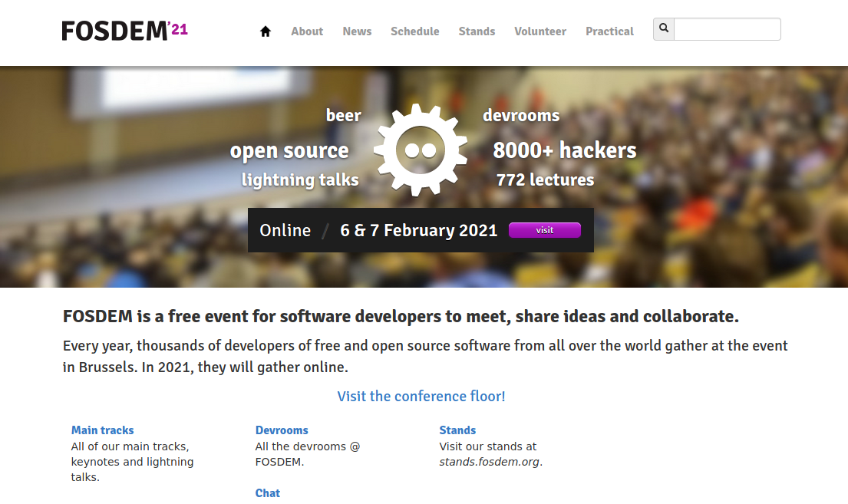Follow the Visit the conference floor link
The image size is (848, 504).
(421, 397)
